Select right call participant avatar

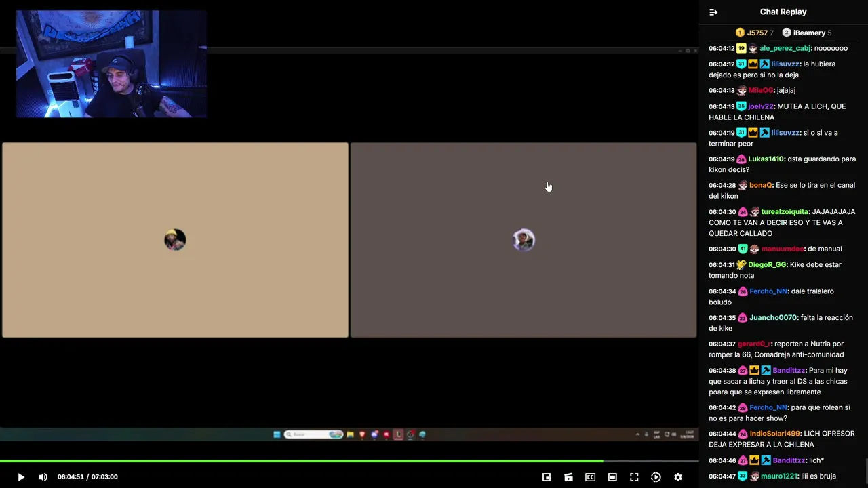click(x=524, y=240)
